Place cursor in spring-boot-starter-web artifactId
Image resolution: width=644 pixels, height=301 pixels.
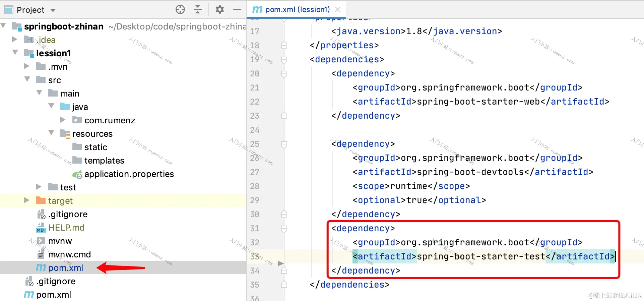(x=478, y=102)
